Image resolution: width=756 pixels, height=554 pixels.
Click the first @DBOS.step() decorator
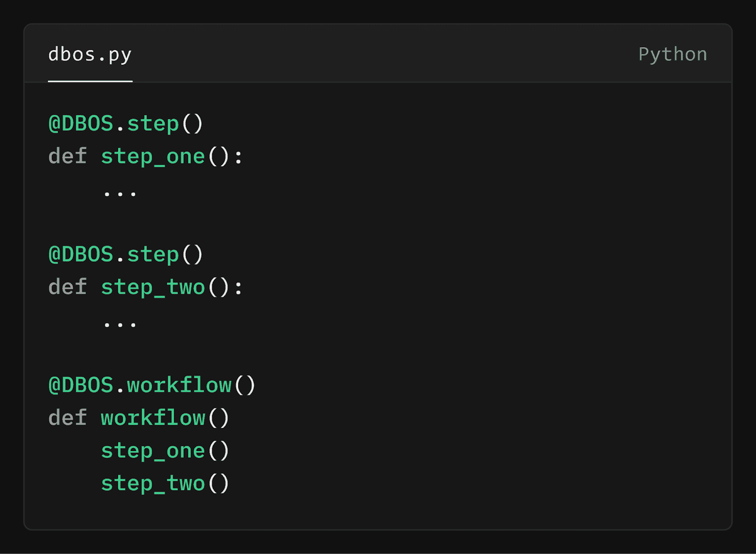coord(126,124)
